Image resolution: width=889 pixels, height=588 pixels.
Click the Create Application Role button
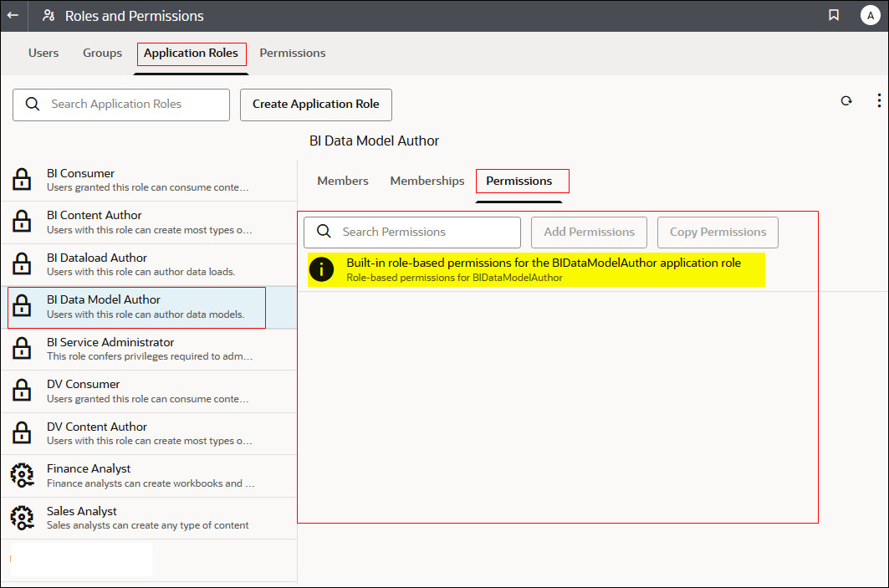point(315,105)
